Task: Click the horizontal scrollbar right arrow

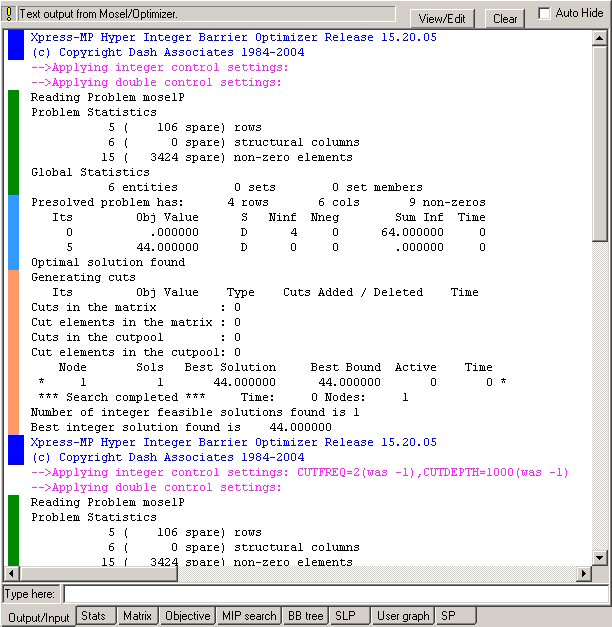Action: tap(584, 574)
